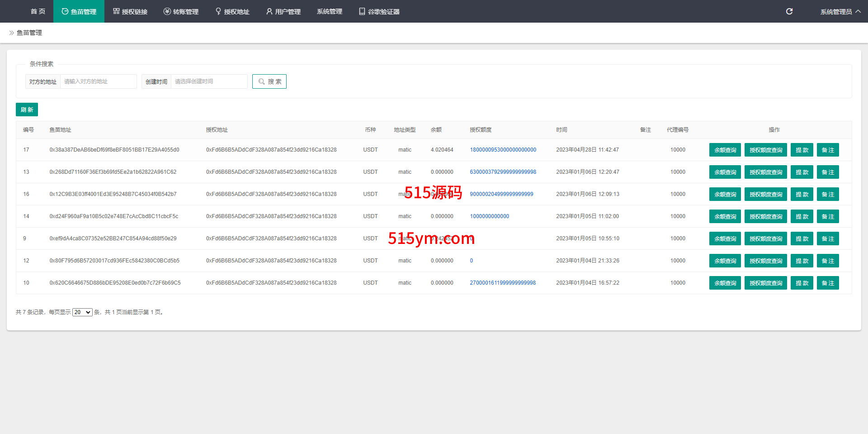Image resolution: width=868 pixels, height=434 pixels.
Task: Open the 系统管理 menu
Action: pos(329,11)
